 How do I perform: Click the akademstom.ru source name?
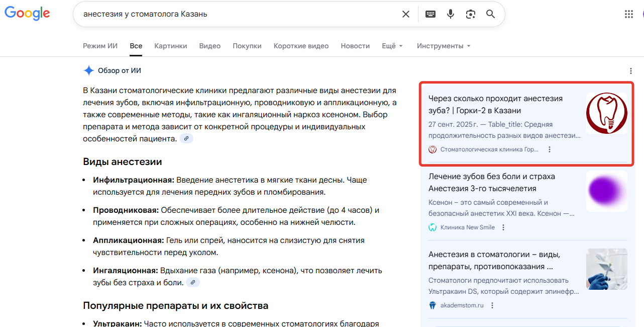462,305
